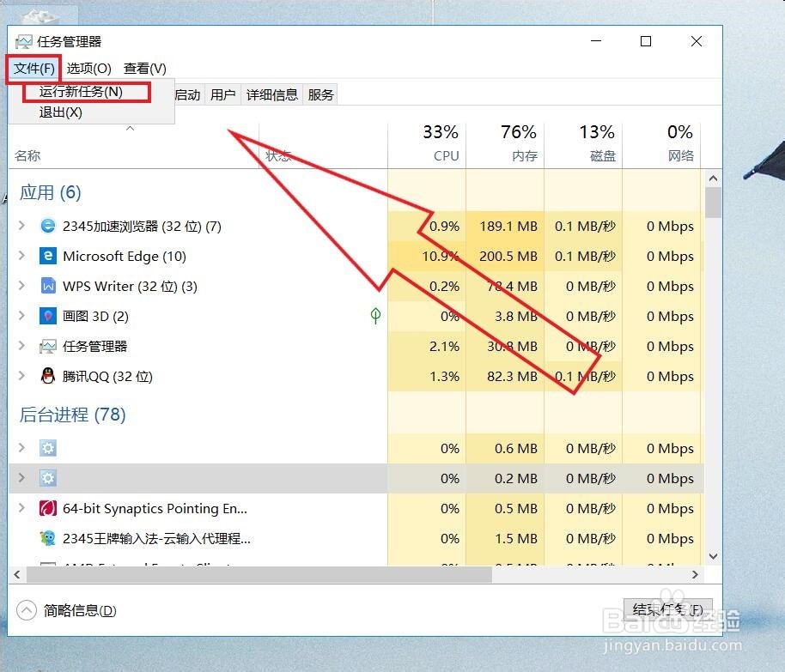Image resolution: width=785 pixels, height=672 pixels.
Task: Click the 2345王牌输入法 process icon
Action: click(x=47, y=538)
